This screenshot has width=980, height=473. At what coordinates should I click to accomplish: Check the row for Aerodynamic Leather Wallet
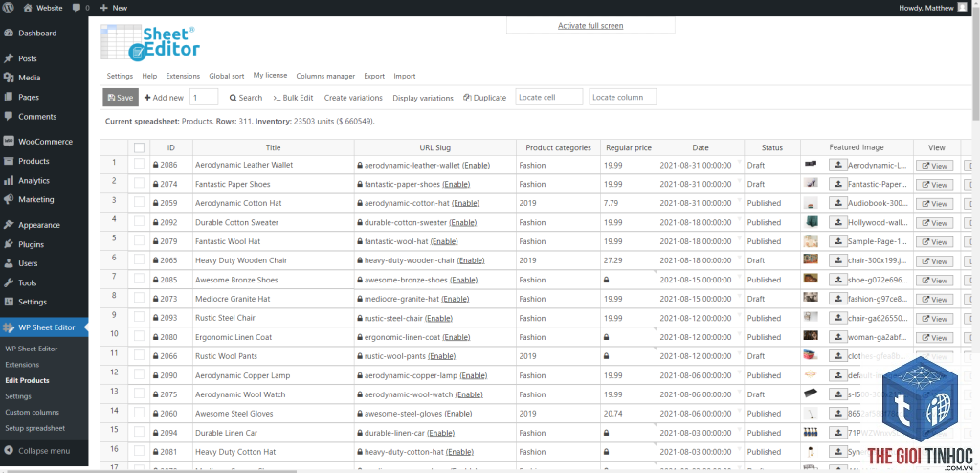click(x=139, y=164)
